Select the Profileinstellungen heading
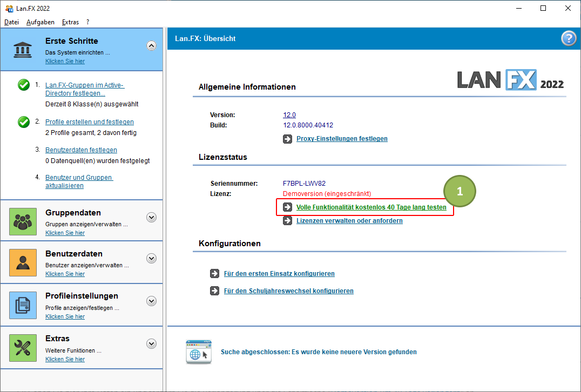Screen dimensions: 581x392 point(82,296)
